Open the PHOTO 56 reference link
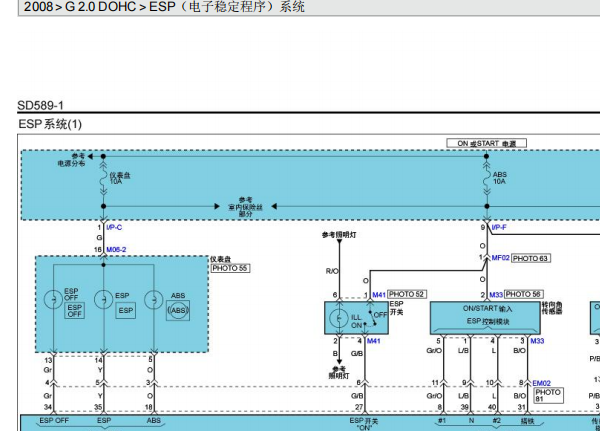This screenshot has height=431, width=600. pyautogui.click(x=523, y=294)
